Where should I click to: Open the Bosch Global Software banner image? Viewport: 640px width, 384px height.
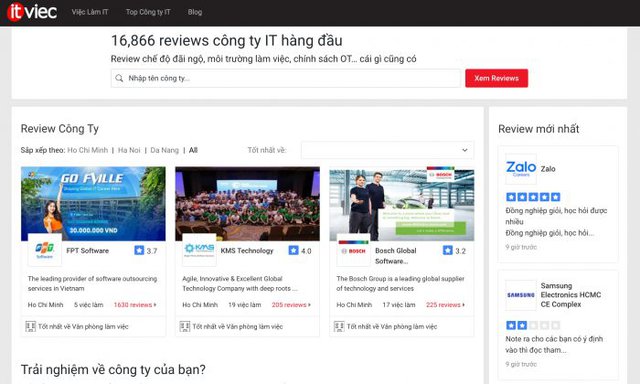pyautogui.click(x=402, y=205)
